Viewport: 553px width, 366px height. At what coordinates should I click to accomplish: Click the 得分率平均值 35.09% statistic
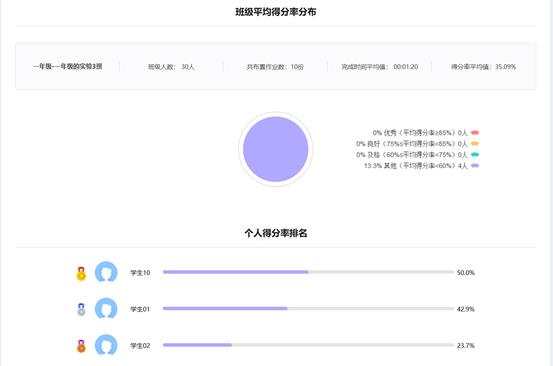pyautogui.click(x=484, y=67)
